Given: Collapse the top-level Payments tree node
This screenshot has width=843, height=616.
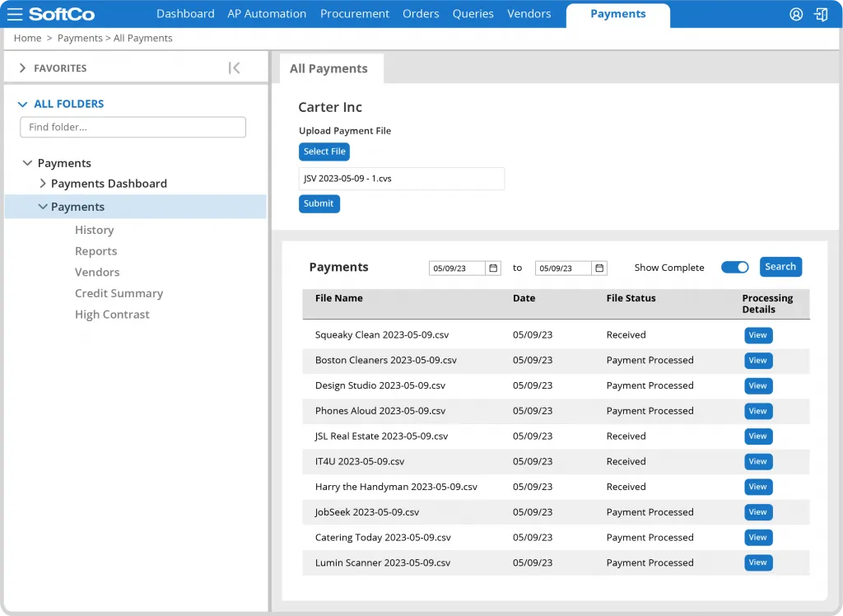Looking at the screenshot, I should 28,164.
